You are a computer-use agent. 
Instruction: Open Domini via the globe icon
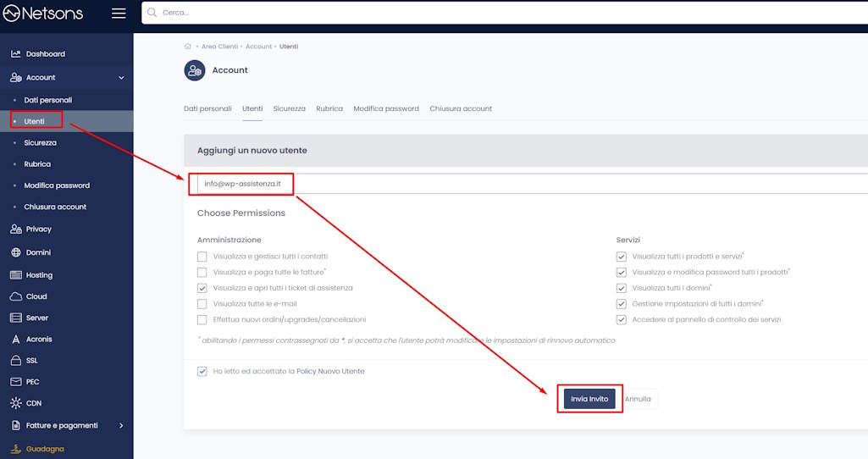[x=15, y=252]
